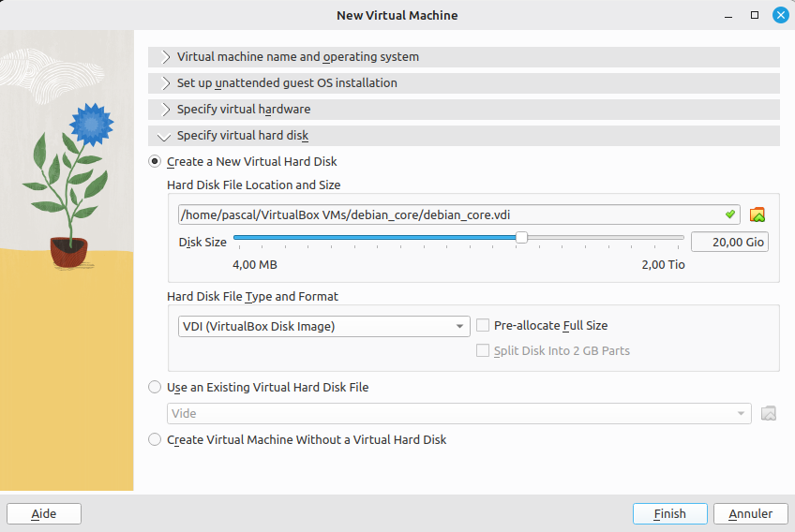This screenshot has width=795, height=532.
Task: Maximize the New Virtual Machine dialog
Action: coord(755,16)
